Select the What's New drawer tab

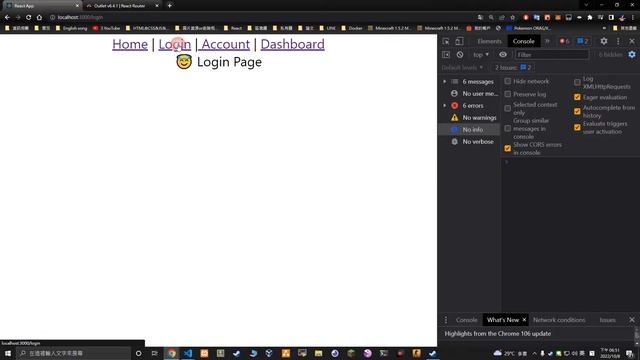pos(503,320)
